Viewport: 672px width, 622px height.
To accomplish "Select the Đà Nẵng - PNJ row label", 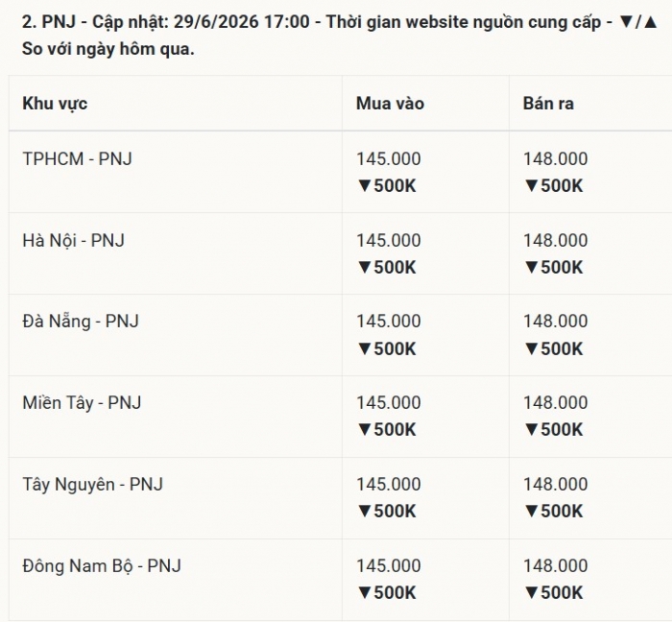I will point(81,322).
